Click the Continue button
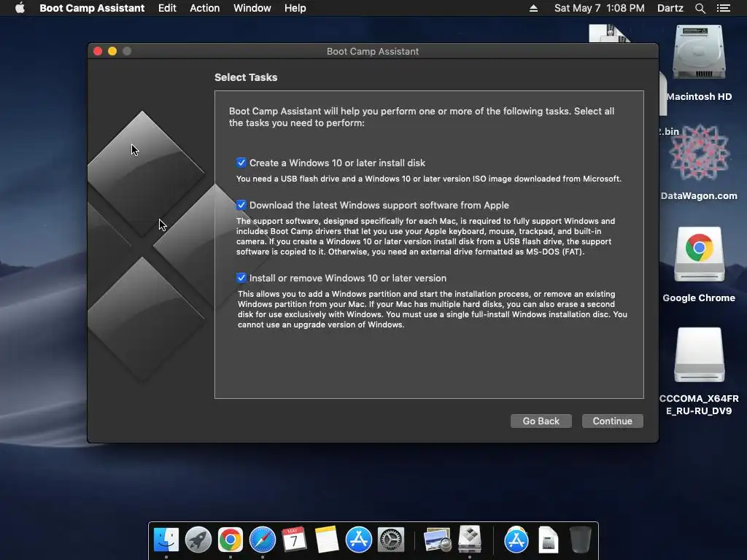This screenshot has height=560, width=747. click(612, 421)
